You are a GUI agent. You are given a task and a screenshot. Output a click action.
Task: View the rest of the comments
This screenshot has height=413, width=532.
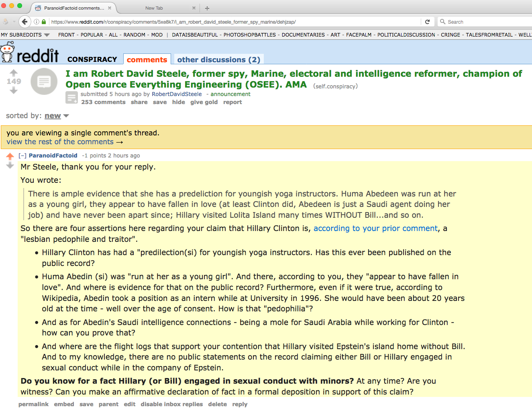[x=65, y=142]
